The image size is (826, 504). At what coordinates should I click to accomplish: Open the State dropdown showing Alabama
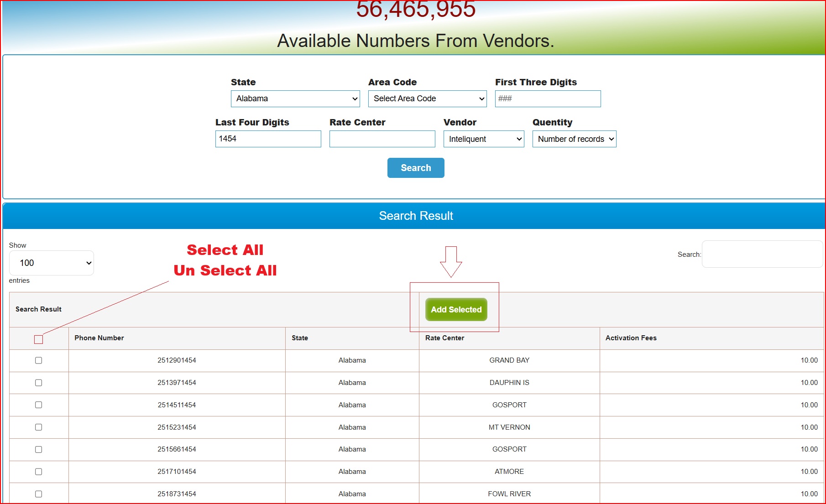coord(295,99)
